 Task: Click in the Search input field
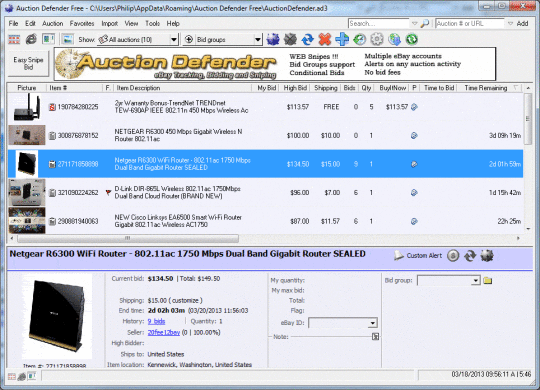coord(378,23)
